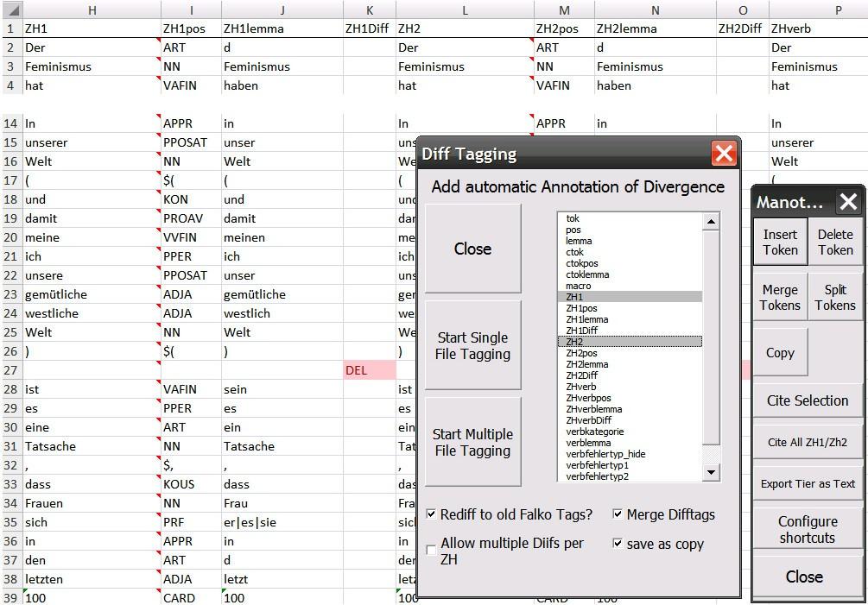Select 'pos' in the tier list

point(630,230)
